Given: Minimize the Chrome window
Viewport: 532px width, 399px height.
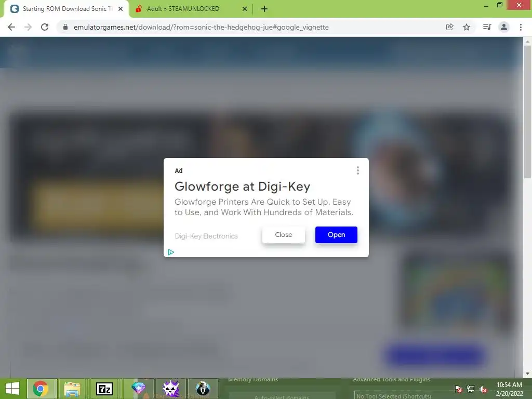Looking at the screenshot, I should tap(486, 5).
